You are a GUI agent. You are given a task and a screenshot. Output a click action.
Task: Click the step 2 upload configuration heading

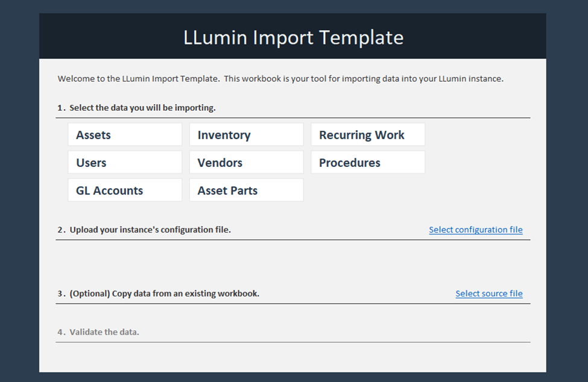click(x=150, y=230)
